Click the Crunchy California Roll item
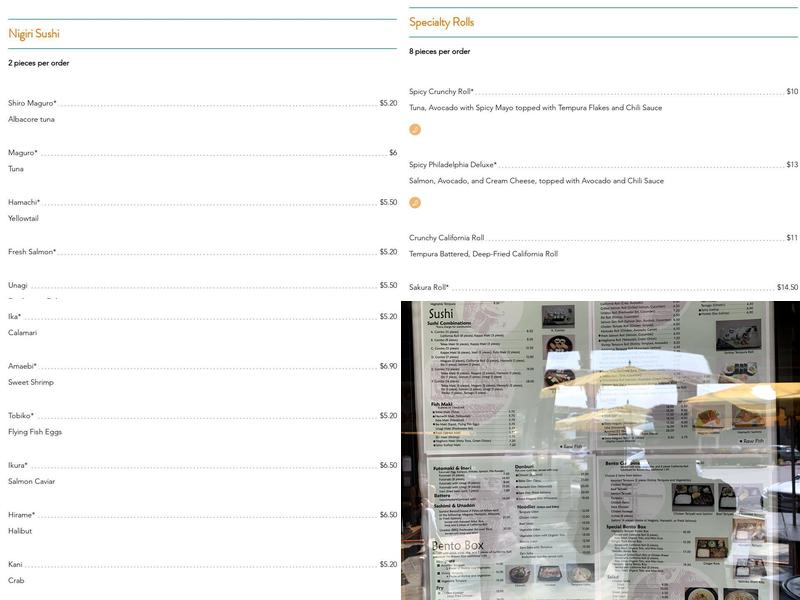800x600 pixels. [x=447, y=238]
